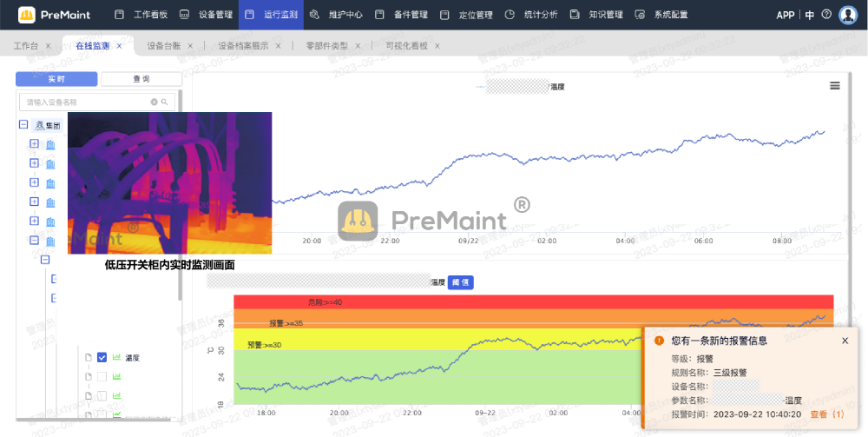Click the orange alarm warning icon
This screenshot has height=437, width=868.
pos(659,341)
